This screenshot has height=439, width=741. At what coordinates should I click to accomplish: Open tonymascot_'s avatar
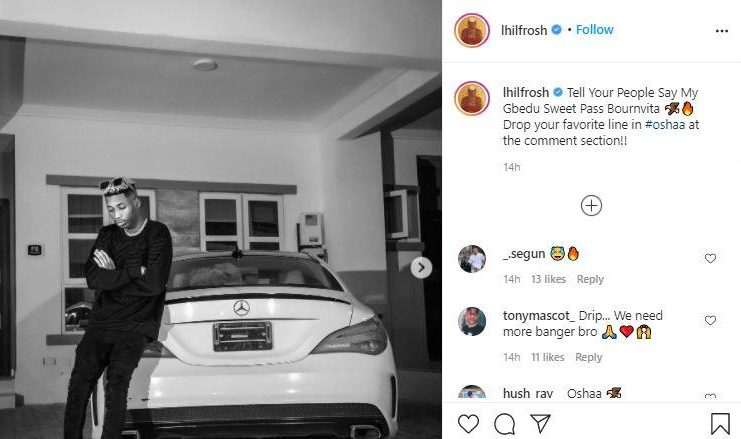click(472, 322)
